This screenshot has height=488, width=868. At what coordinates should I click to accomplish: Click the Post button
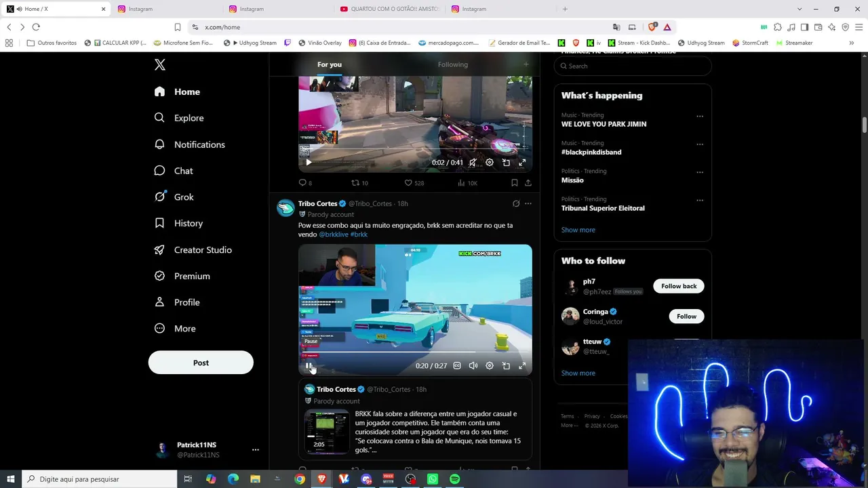click(201, 363)
